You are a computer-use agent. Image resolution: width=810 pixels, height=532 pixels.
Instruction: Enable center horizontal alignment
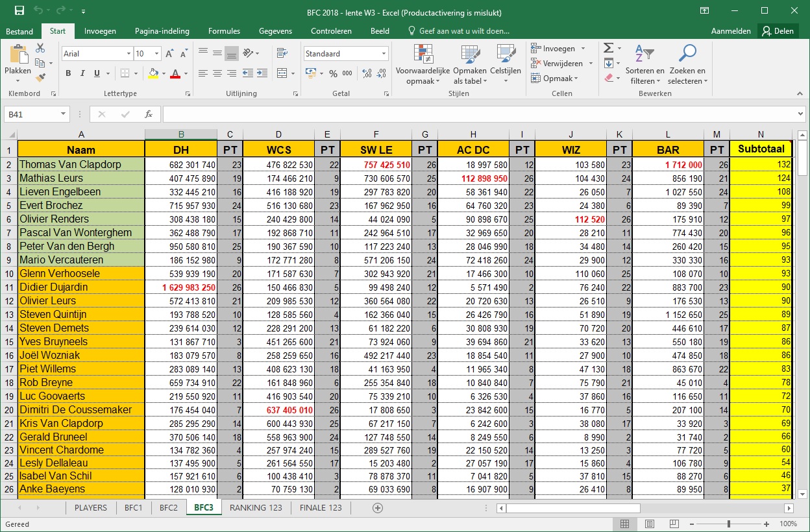(x=217, y=73)
